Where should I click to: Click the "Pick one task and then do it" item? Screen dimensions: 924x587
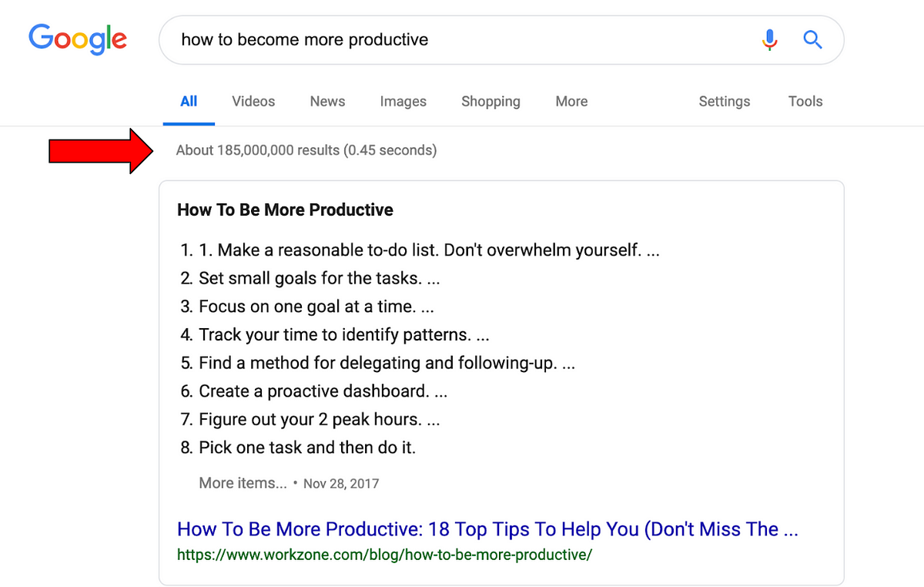click(x=306, y=448)
